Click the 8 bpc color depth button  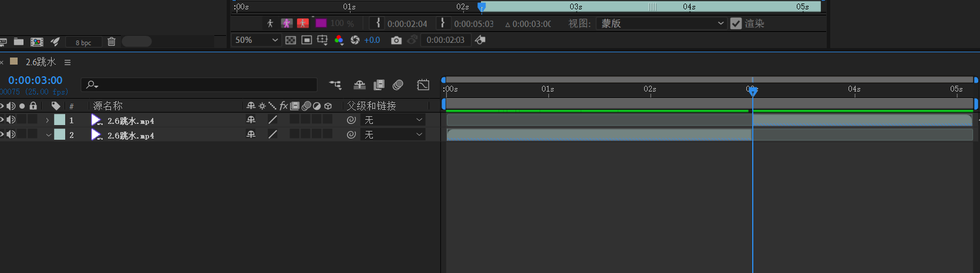(x=83, y=42)
